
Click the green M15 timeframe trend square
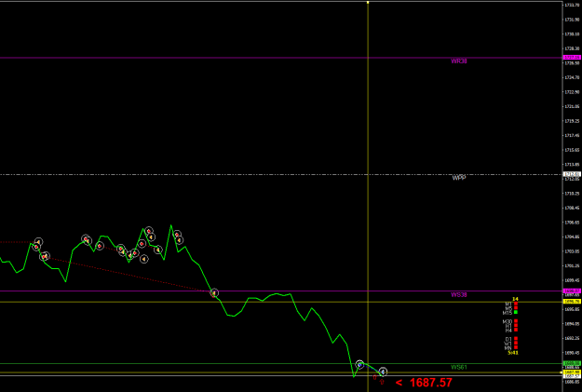(516, 313)
